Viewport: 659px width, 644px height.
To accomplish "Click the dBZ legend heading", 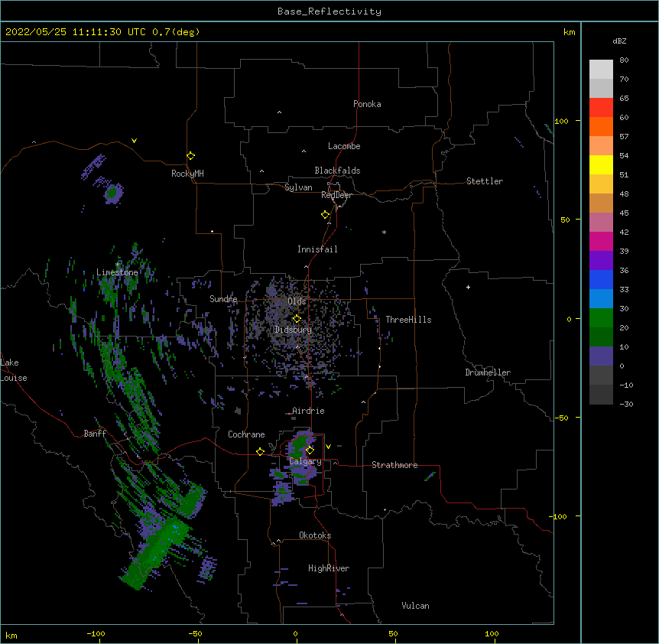I will (x=619, y=41).
